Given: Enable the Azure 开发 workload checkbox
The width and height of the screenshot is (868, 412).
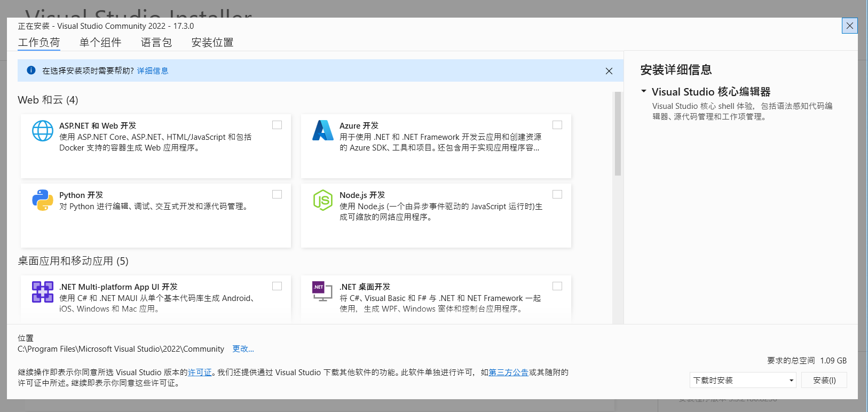Looking at the screenshot, I should [x=557, y=125].
